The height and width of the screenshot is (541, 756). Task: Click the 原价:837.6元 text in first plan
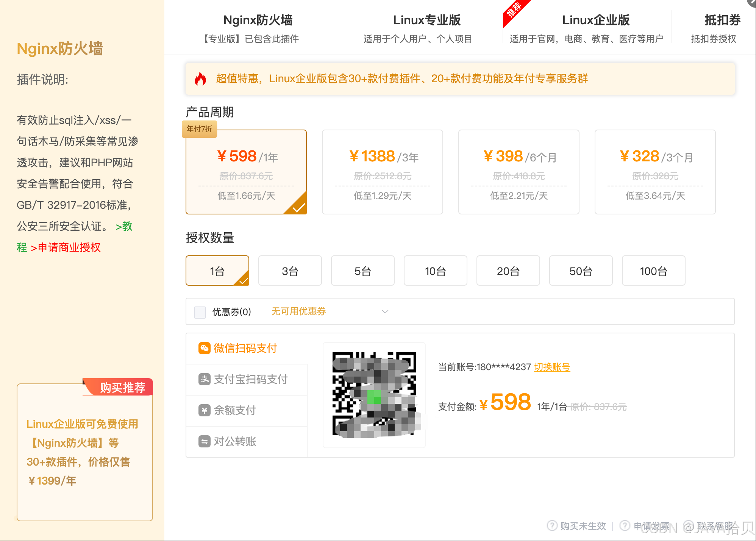point(246,176)
